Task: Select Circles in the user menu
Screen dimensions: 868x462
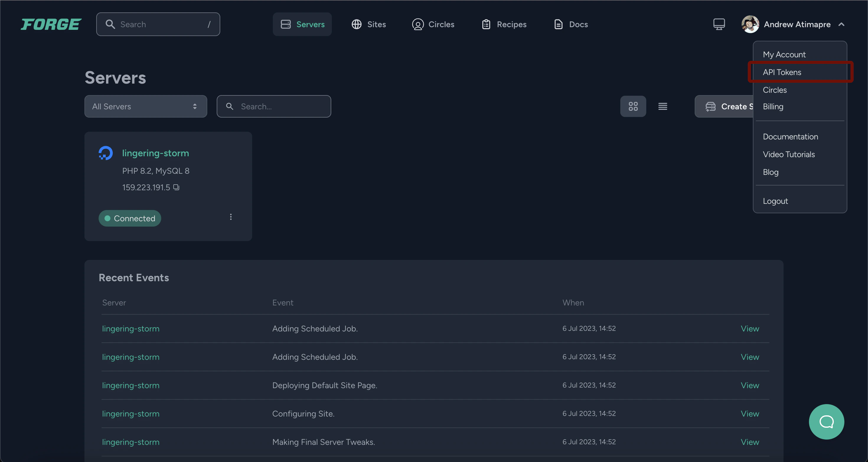Action: pyautogui.click(x=774, y=90)
